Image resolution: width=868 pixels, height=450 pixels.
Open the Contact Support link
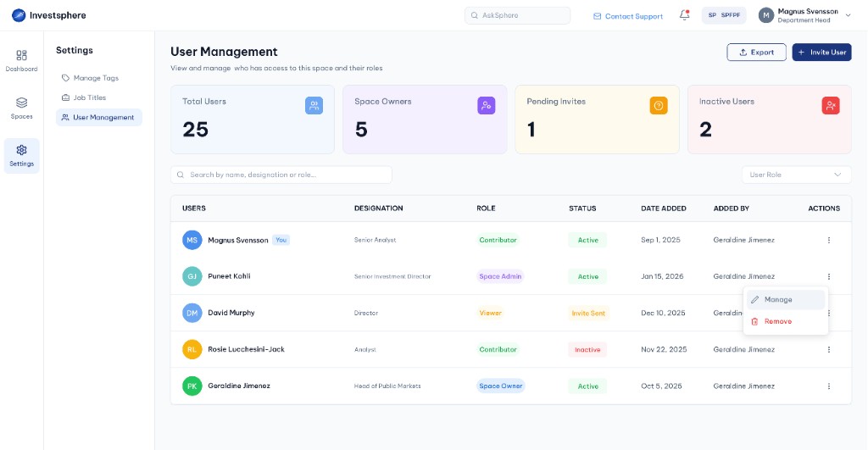tap(628, 16)
